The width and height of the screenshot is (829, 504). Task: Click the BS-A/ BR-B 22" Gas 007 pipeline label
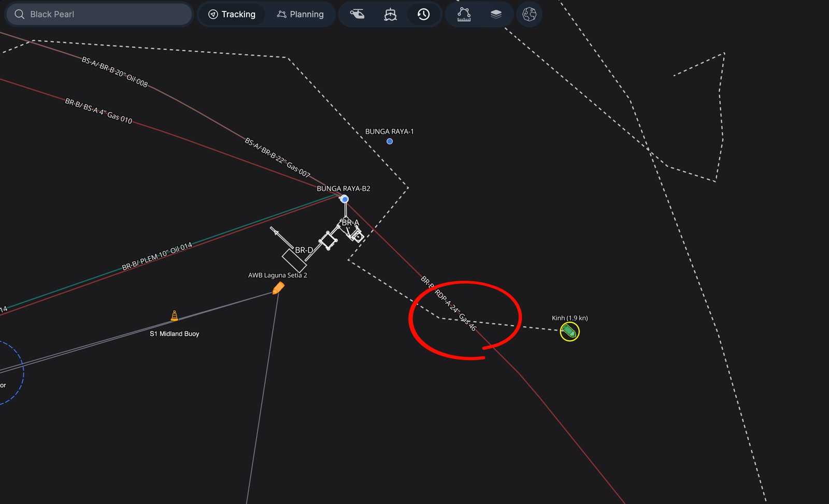[x=277, y=157]
